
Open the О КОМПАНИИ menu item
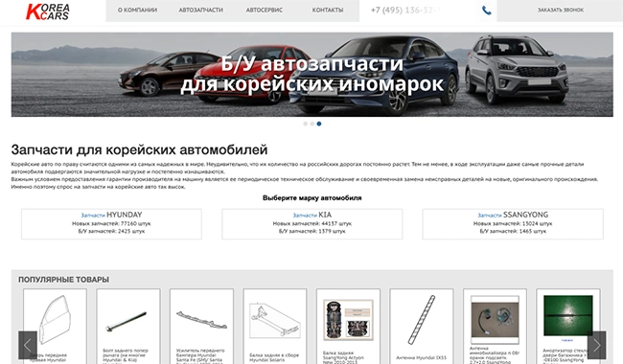point(137,11)
